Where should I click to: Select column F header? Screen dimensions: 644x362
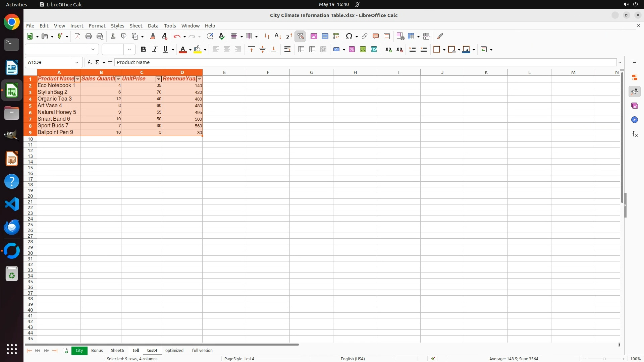coord(268,72)
